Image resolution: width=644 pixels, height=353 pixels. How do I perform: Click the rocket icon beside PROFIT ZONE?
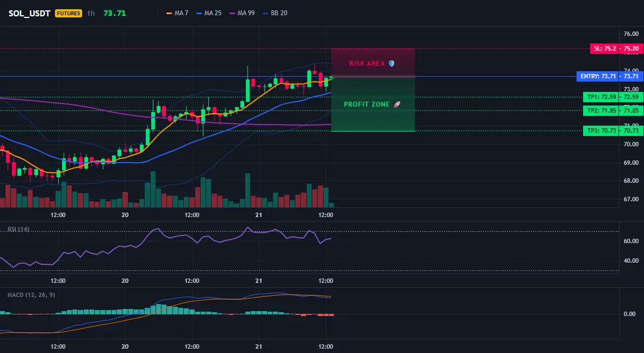(397, 104)
